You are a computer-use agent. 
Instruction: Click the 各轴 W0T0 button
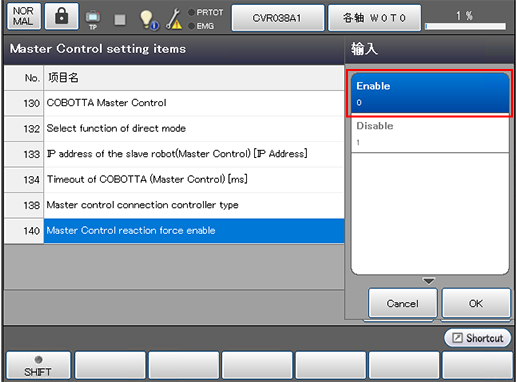374,18
